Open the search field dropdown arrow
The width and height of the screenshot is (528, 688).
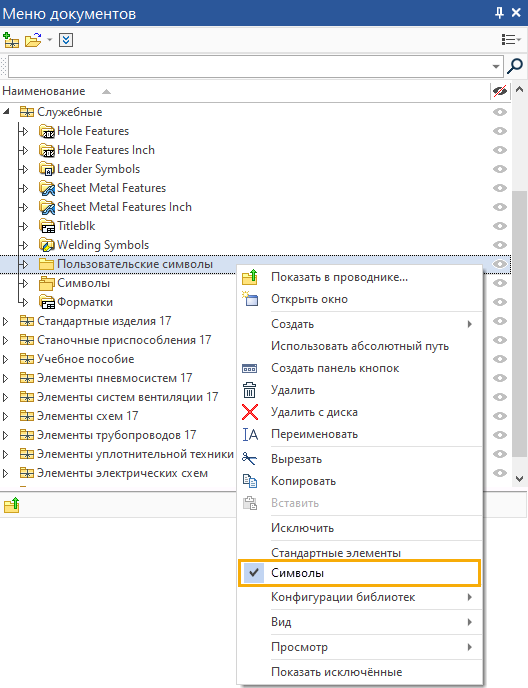coord(496,67)
